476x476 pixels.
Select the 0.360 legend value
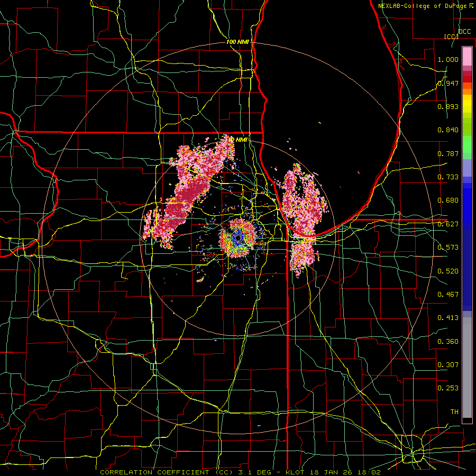click(x=448, y=342)
